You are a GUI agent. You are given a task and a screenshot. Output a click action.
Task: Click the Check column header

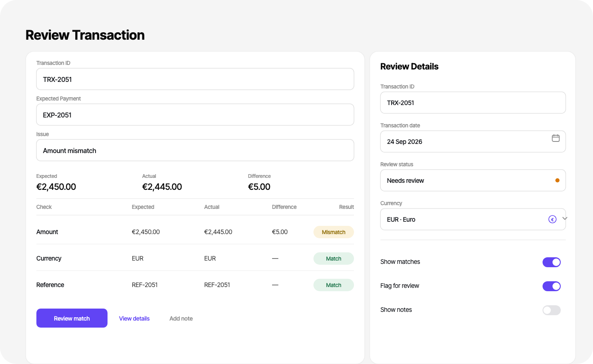point(44,207)
